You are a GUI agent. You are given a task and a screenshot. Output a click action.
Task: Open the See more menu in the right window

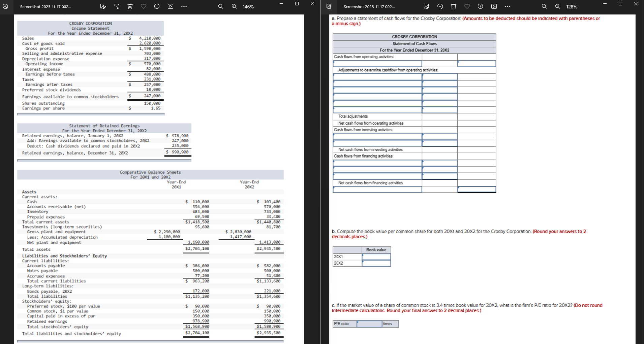point(508,6)
